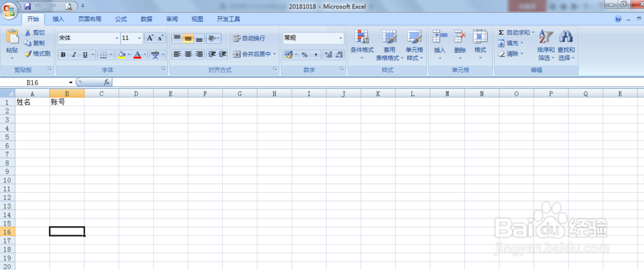This screenshot has width=644, height=270.
Task: Open the AutoSum dropdown arrow
Action: click(533, 32)
